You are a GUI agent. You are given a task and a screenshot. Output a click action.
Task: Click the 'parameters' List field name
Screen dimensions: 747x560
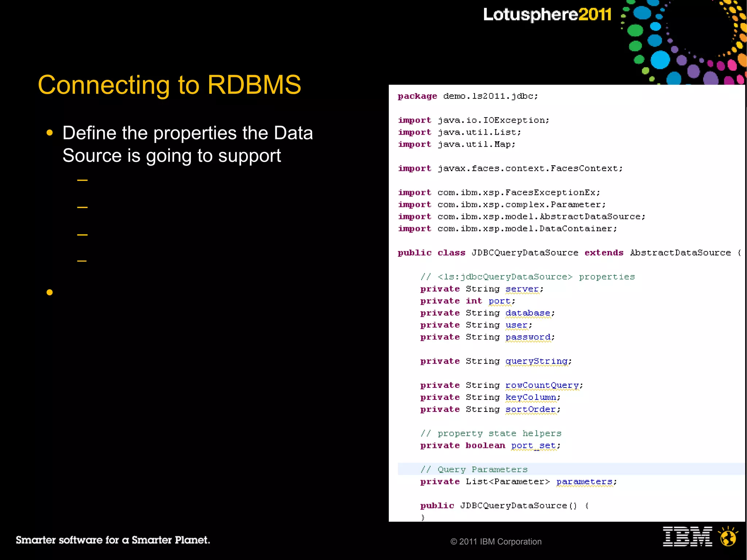click(x=584, y=482)
